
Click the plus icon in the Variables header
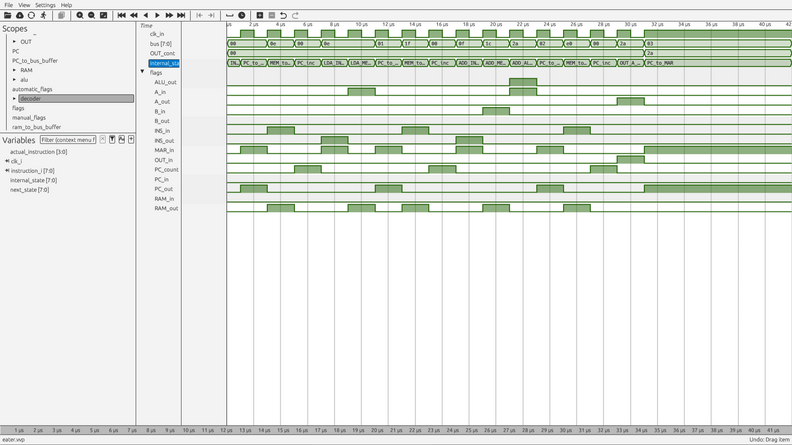131,139
